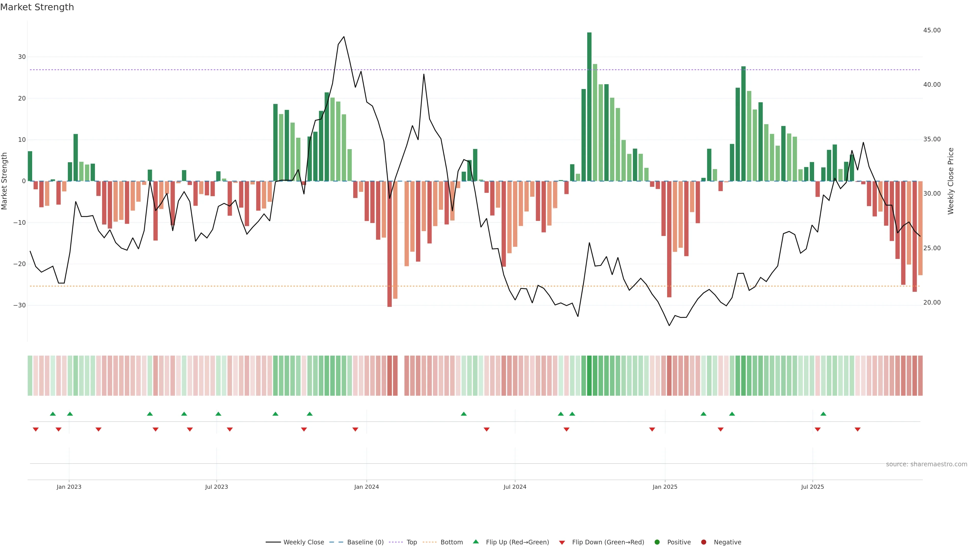Click the Flip Down red triangle legend icon
This screenshot has height=551, width=980.
coord(562,542)
